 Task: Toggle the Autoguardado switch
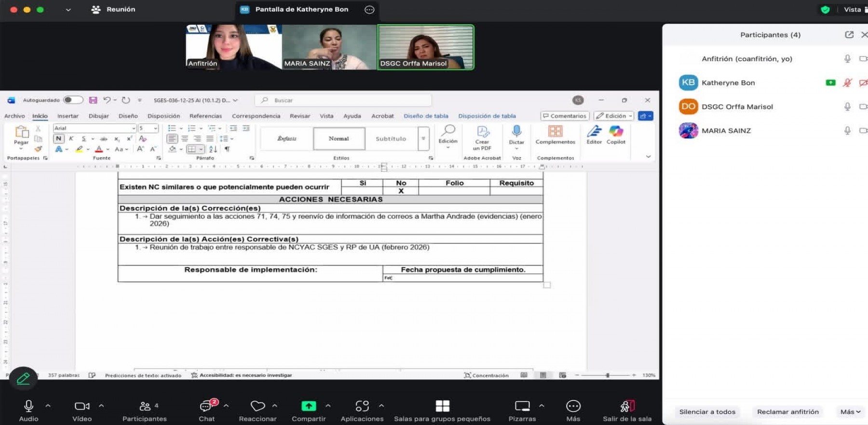pos(73,100)
